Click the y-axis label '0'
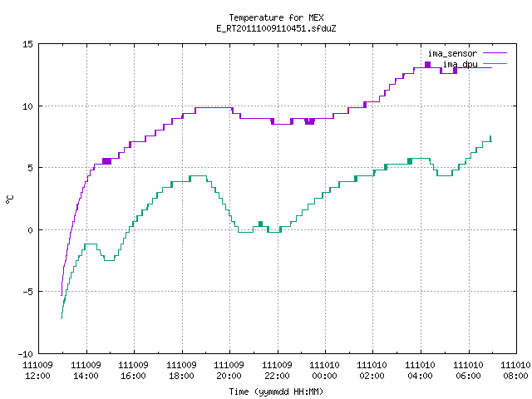The image size is (532, 399). pos(31,230)
